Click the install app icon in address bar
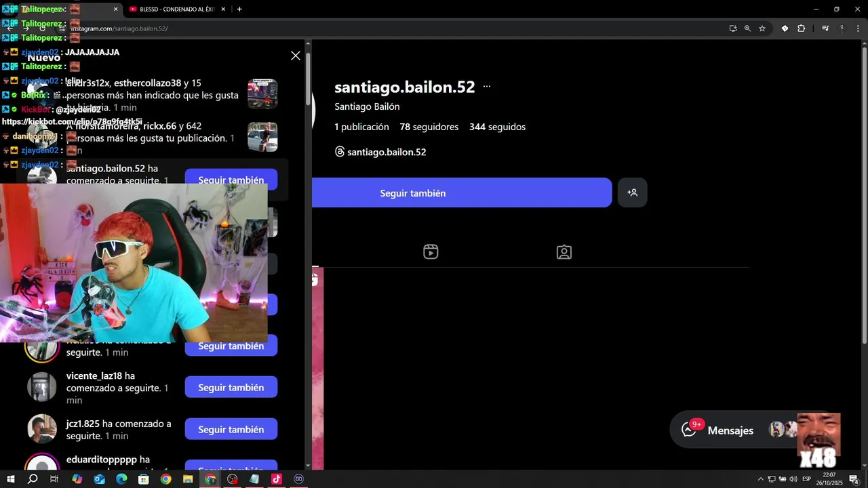The height and width of the screenshot is (488, 868). (x=733, y=28)
